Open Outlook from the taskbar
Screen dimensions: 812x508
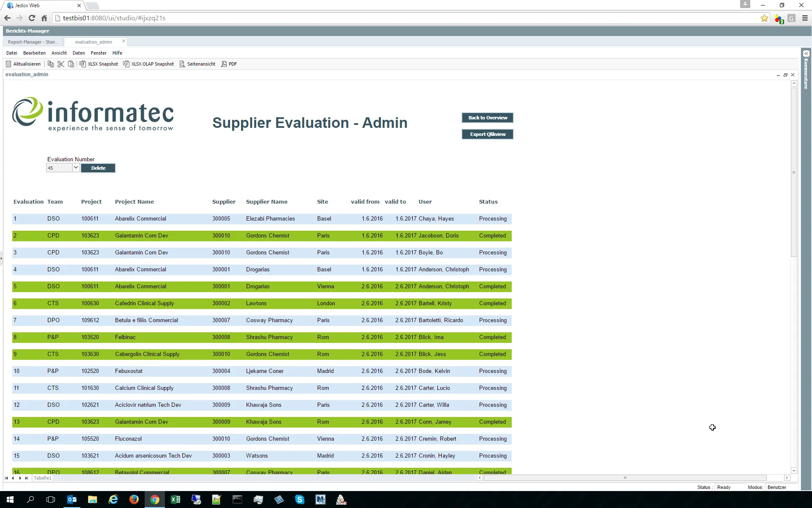(72, 500)
